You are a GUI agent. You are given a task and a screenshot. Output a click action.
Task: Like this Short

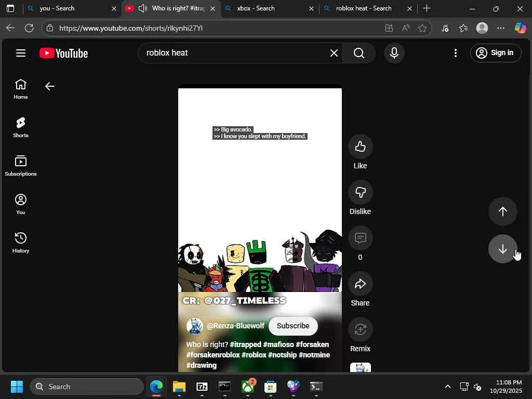[x=361, y=147]
